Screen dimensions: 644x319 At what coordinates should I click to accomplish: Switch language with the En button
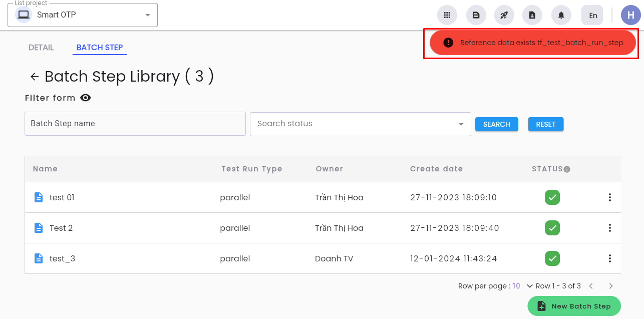coord(593,15)
